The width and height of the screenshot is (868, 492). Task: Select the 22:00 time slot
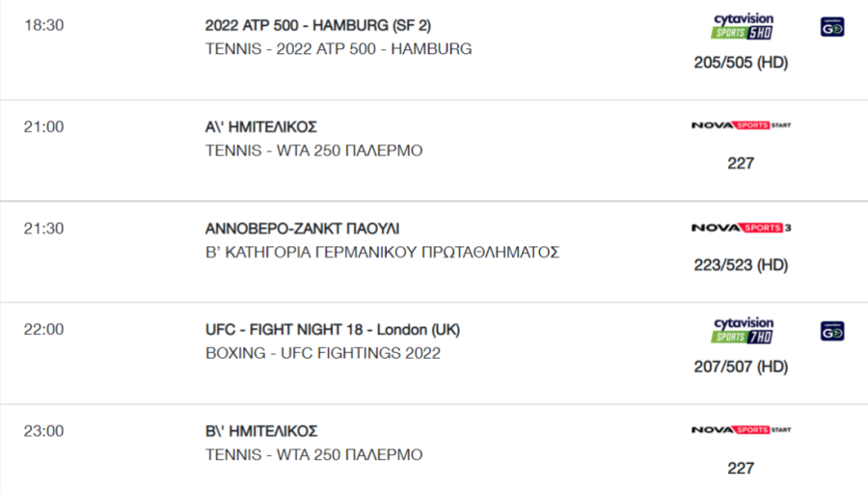point(43,330)
